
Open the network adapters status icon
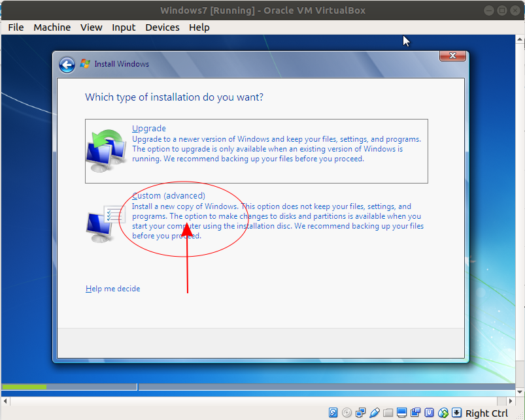(x=361, y=413)
